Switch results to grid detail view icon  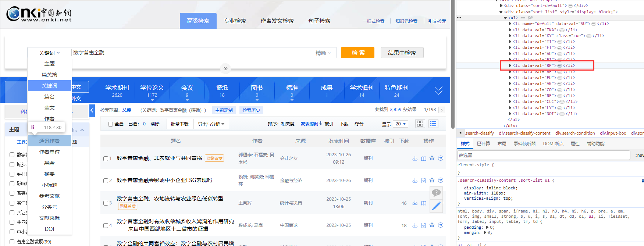(420, 124)
